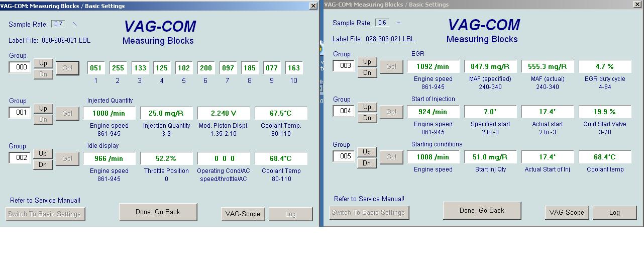Click Switch To Basic Settings in right window
Screen dimensions: 644x264
(370, 212)
